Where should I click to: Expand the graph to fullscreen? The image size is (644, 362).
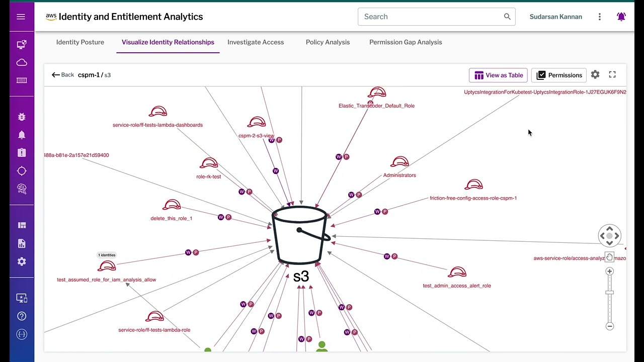(x=612, y=74)
